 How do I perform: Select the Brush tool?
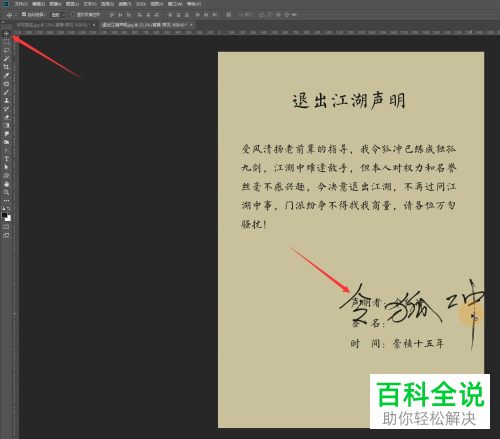pos(6,92)
